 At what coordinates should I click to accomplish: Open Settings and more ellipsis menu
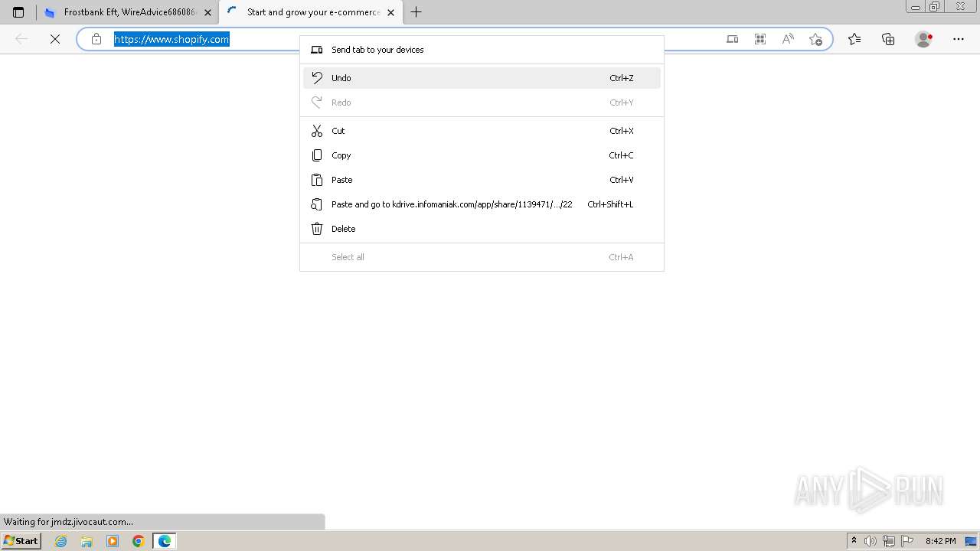pos(959,39)
